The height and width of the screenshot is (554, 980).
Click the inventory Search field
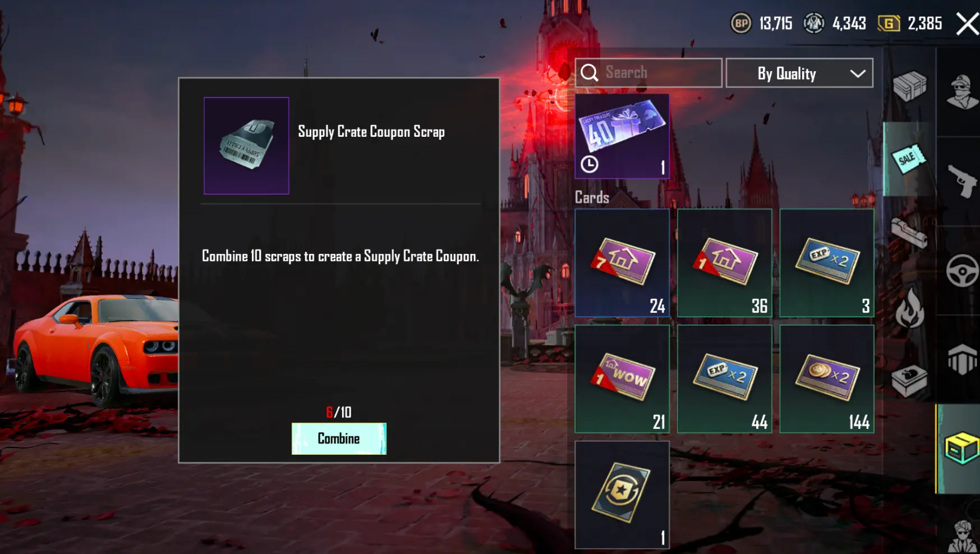(648, 73)
